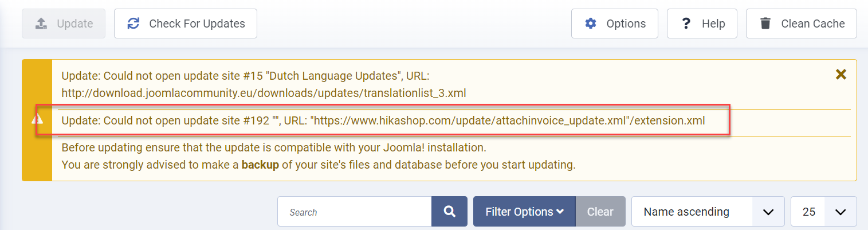The height and width of the screenshot is (230, 868).
Task: Click the bold backup word in warning
Action: [260, 165]
